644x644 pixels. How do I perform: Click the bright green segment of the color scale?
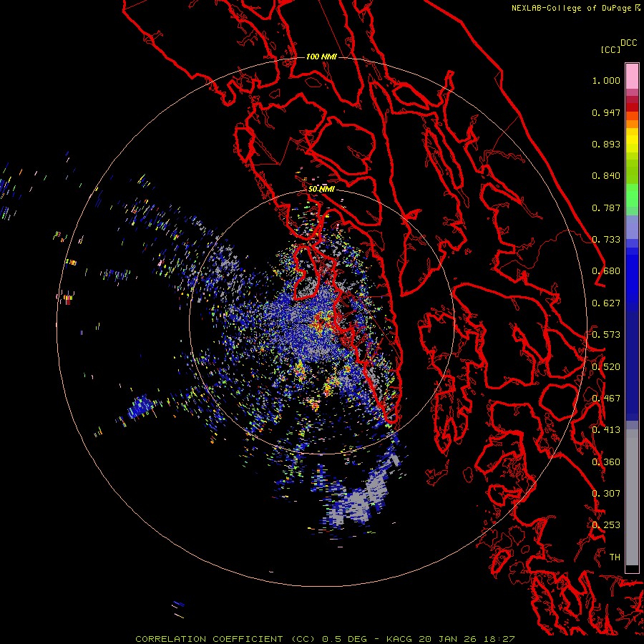(632, 195)
